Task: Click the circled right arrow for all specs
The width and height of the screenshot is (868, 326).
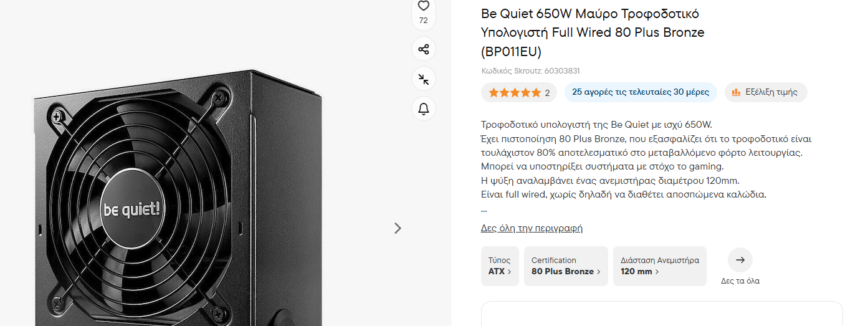Action: tap(740, 260)
